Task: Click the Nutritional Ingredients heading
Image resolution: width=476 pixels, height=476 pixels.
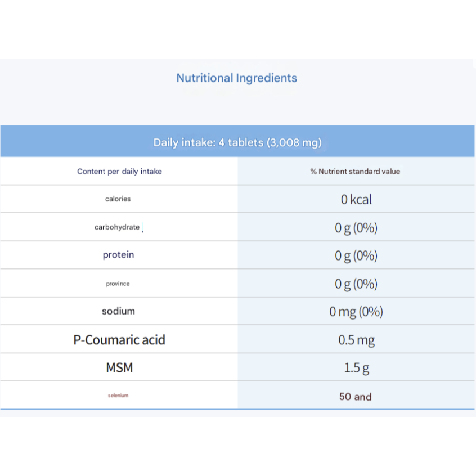Action: tap(237, 78)
